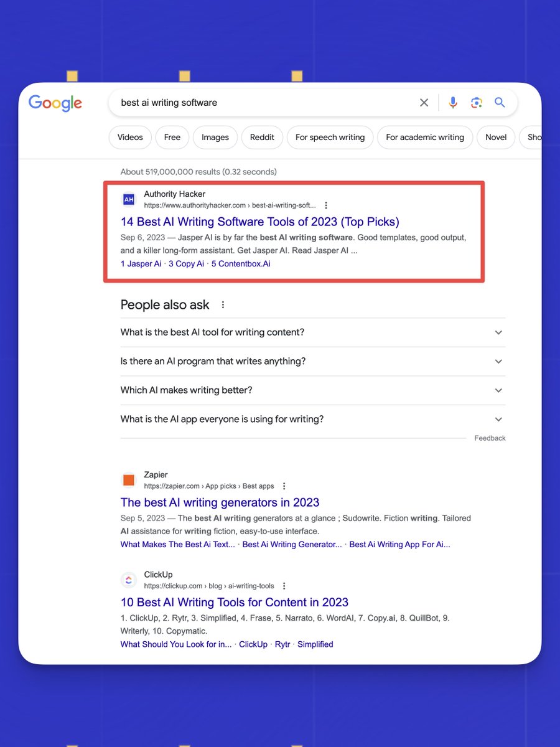The height and width of the screenshot is (747, 560).
Task: Select the Reddit filter chip
Action: click(262, 138)
